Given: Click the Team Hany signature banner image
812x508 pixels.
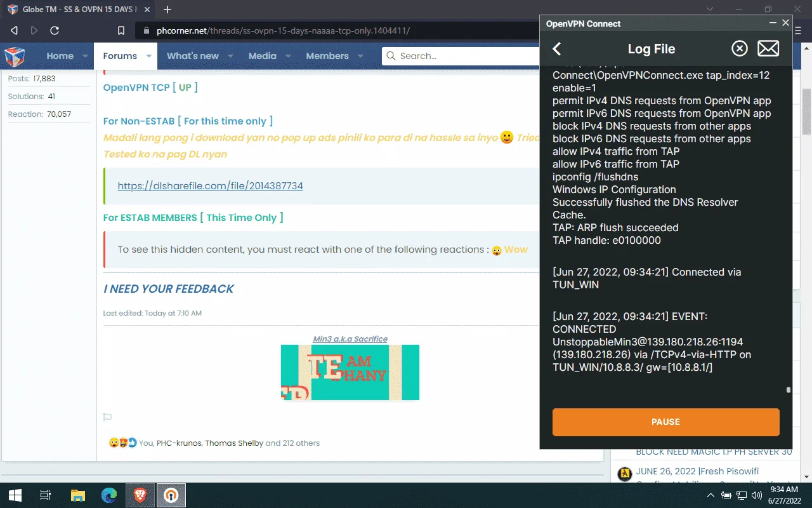Looking at the screenshot, I should (x=350, y=372).
